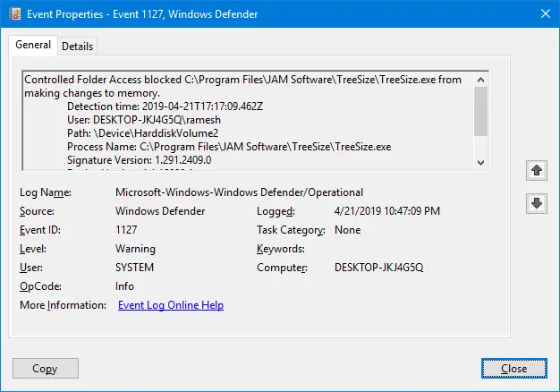This screenshot has height=392, width=560.
Task: Click the More Information label
Action: pyautogui.click(x=63, y=305)
